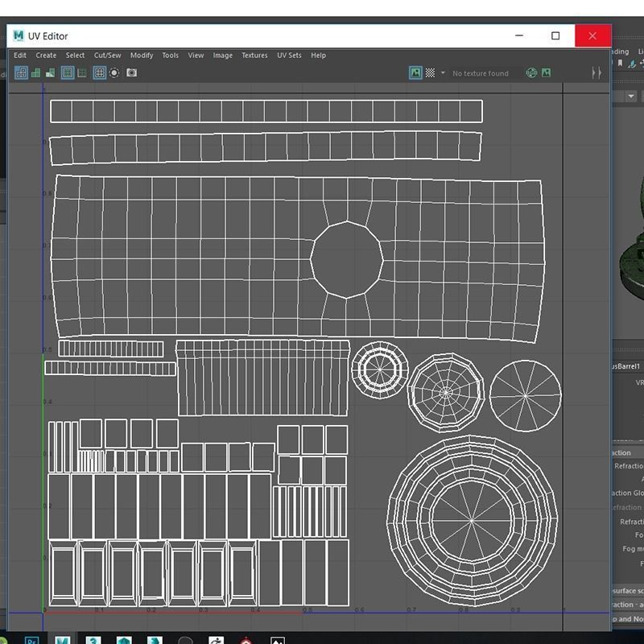Viewport: 644px width, 644px height.
Task: Open the Edit menu
Action: pyautogui.click(x=19, y=56)
